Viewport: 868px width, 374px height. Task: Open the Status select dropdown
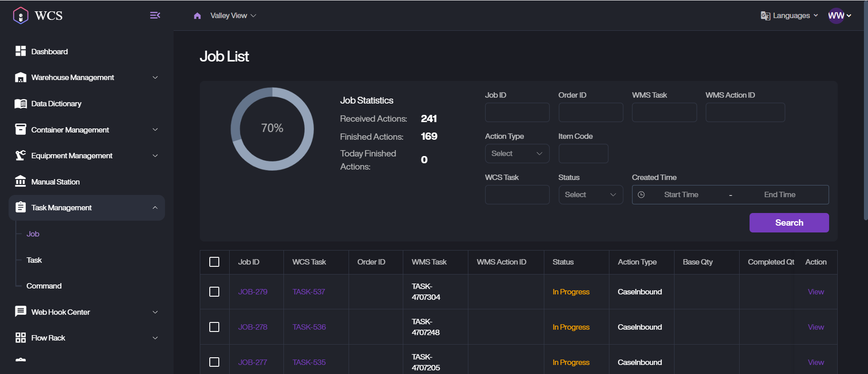tap(591, 194)
